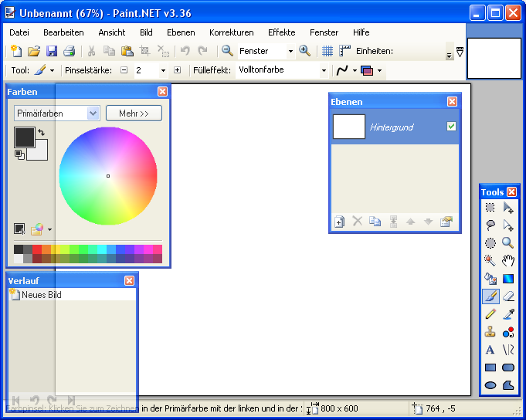Select the Text tool
526x420 pixels.
pos(490,350)
